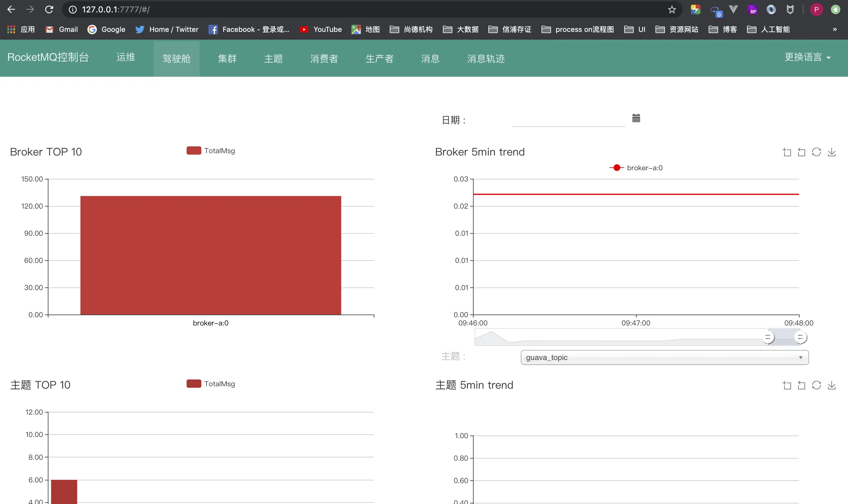
Task: Toggle TotalMsg legend in Broker TOP 10
Action: click(211, 151)
